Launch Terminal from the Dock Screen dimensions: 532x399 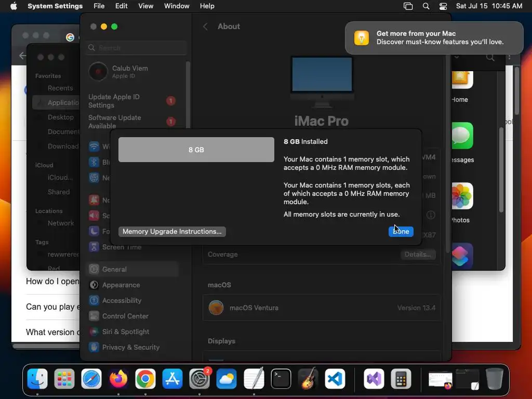tap(281, 379)
